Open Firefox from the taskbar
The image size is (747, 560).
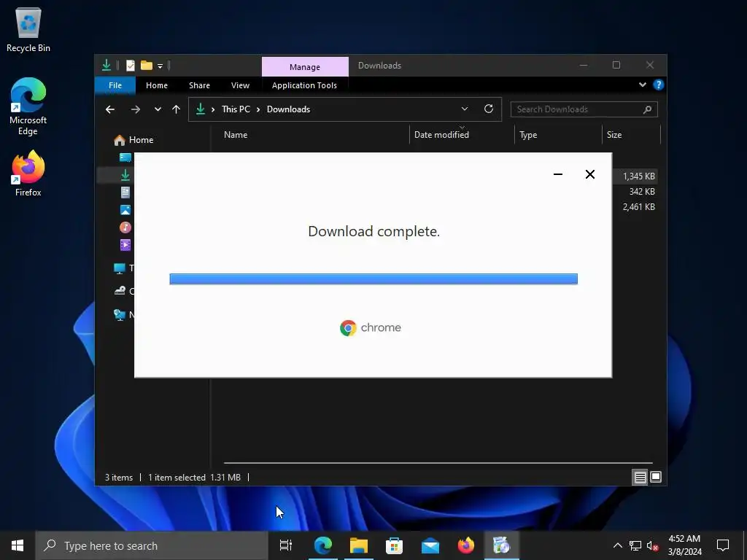tap(466, 545)
